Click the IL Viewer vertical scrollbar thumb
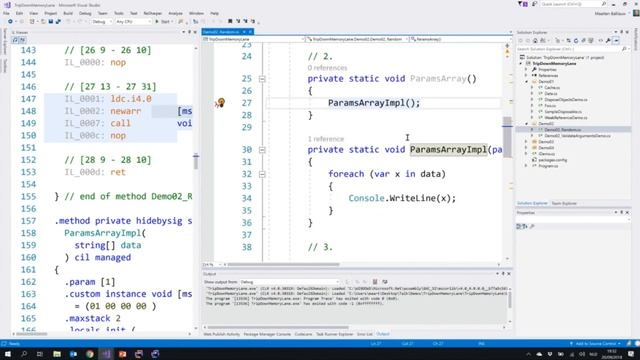 coord(196,162)
